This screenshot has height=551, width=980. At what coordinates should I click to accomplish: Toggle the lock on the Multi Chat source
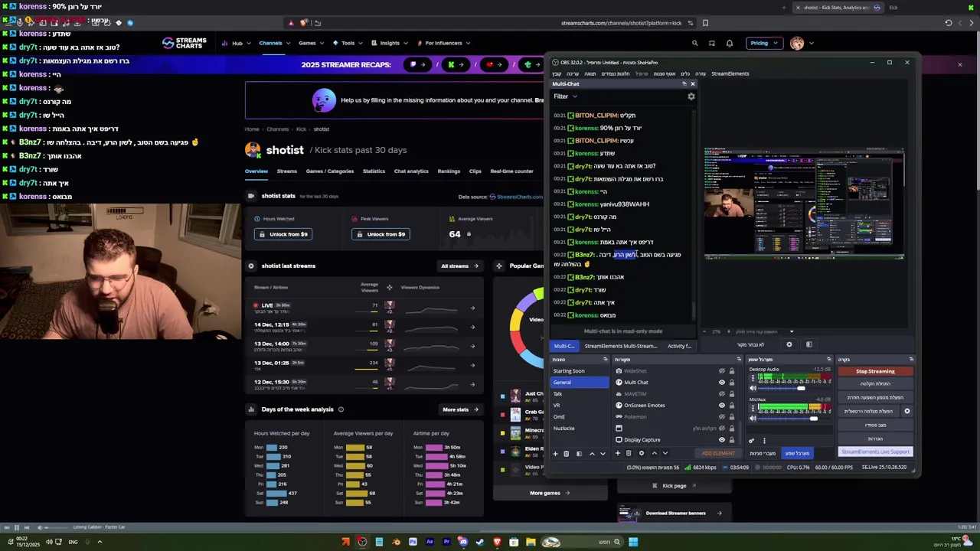(731, 383)
